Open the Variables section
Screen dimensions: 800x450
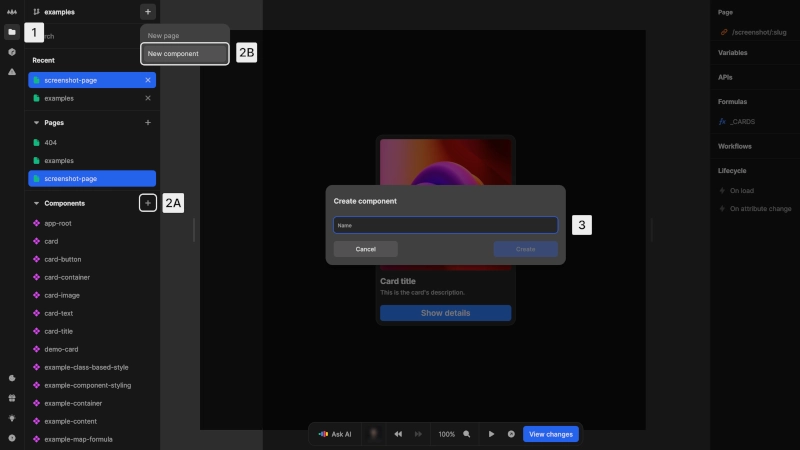coord(733,53)
